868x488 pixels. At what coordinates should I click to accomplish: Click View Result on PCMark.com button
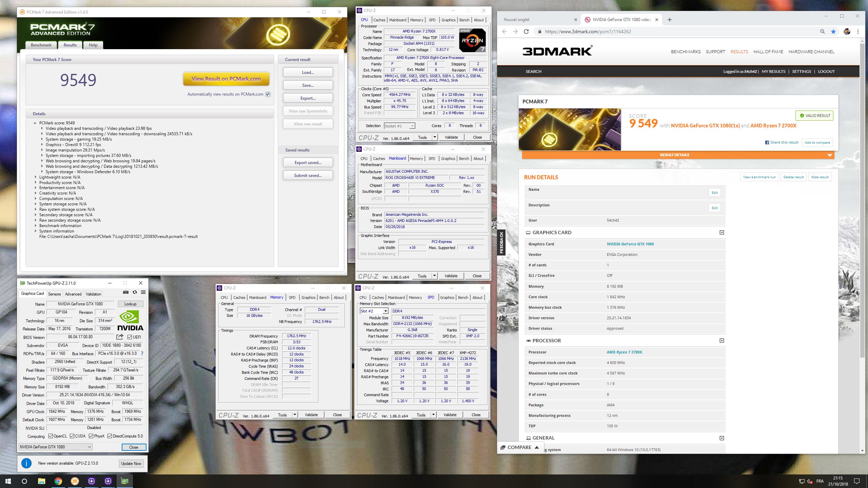pyautogui.click(x=226, y=79)
